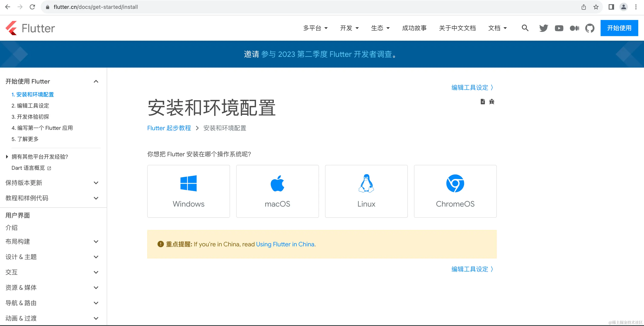
Task: Select sidebar item 3. 开发体验初探
Action: tap(30, 117)
